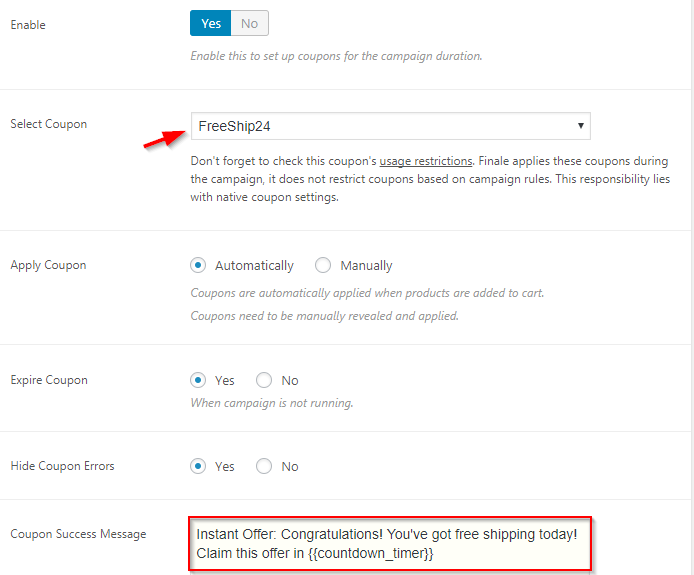This screenshot has width=694, height=575.
Task: Click the Apply Coupon field label
Action: [x=48, y=265]
